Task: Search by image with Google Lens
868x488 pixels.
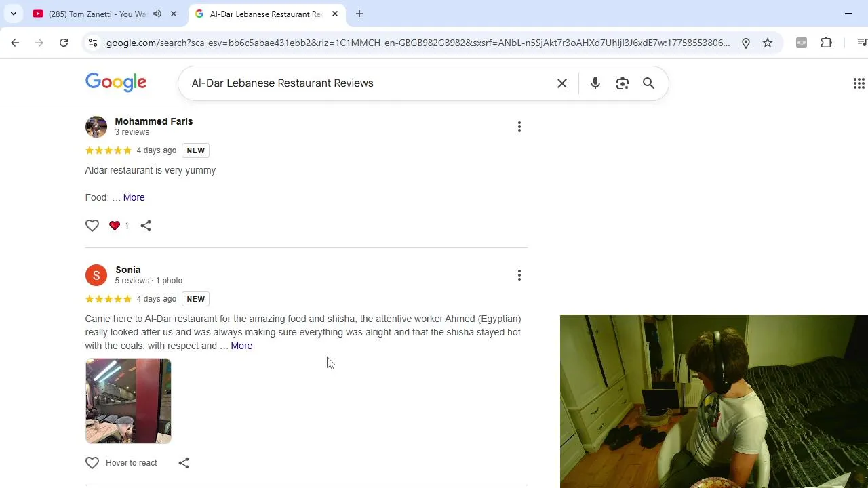Action: tap(623, 83)
